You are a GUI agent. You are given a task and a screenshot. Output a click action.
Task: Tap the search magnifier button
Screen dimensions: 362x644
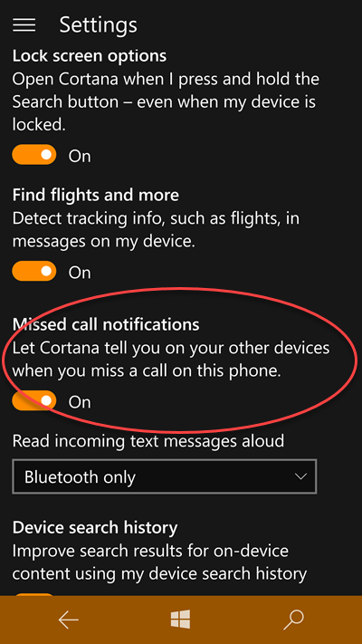coord(293,620)
